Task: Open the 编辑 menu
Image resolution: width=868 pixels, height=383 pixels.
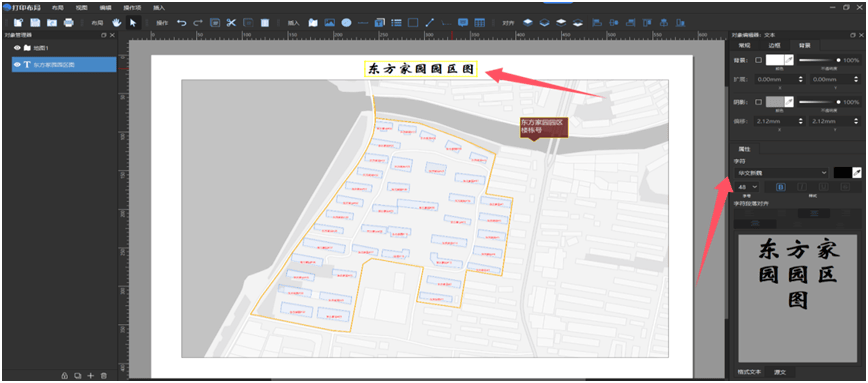Action: pyautogui.click(x=105, y=8)
